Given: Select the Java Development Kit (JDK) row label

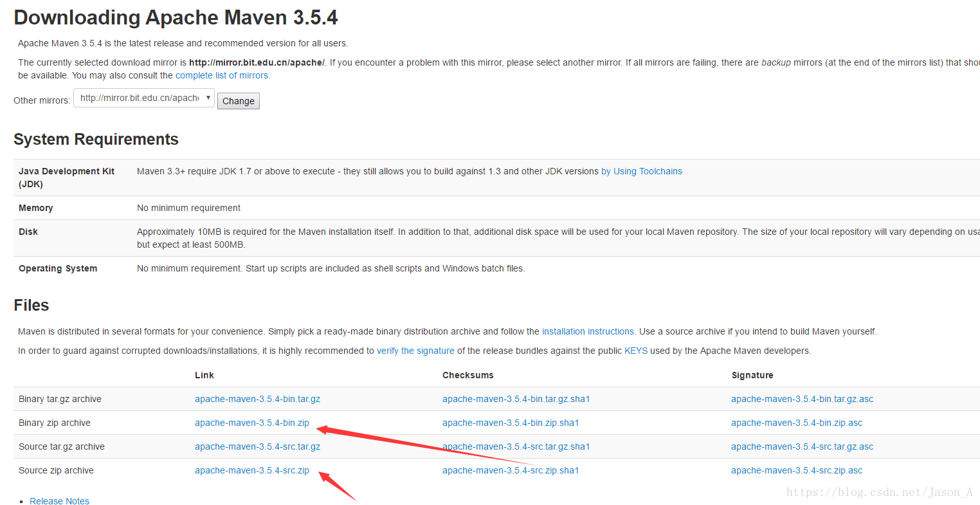Looking at the screenshot, I should 67,178.
